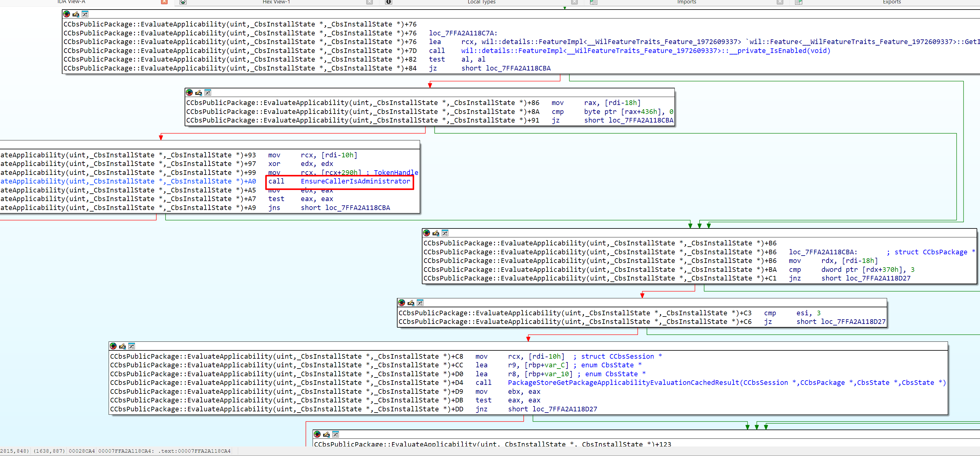Screen dimensions: 980x456
Task: Click the Local Types tab icon
Action: tap(389, 2)
